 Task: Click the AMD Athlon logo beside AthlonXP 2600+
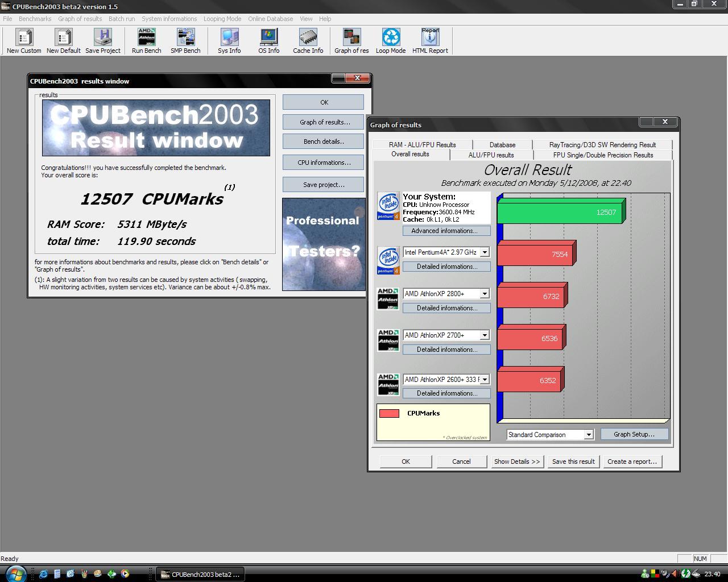pos(388,385)
